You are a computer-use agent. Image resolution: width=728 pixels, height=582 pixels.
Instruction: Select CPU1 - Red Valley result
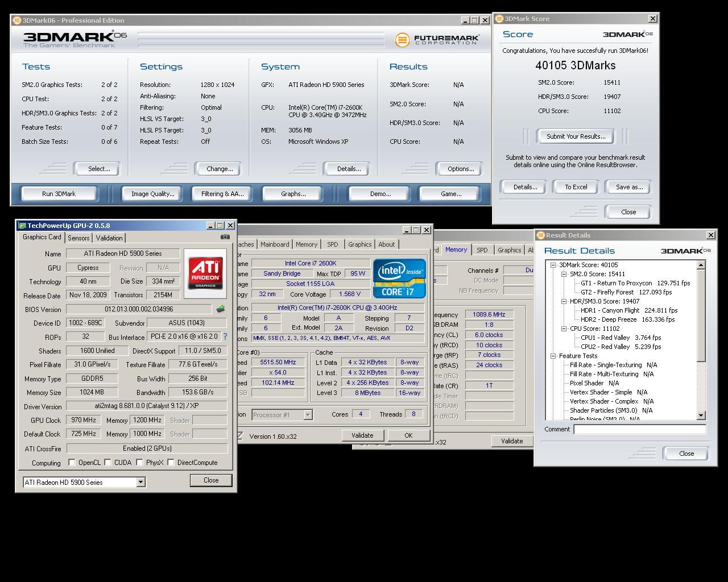pyautogui.click(x=621, y=338)
